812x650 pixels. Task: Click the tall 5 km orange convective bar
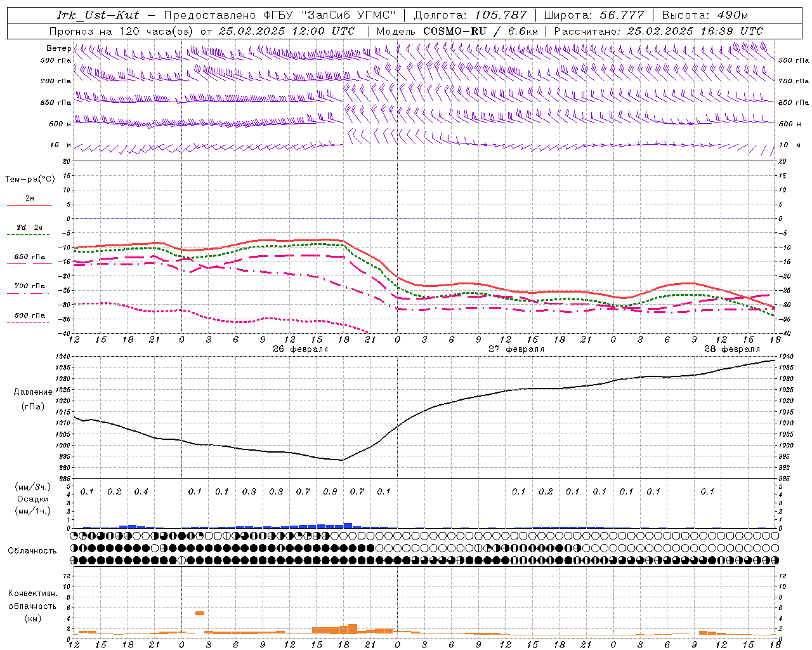coord(199,613)
